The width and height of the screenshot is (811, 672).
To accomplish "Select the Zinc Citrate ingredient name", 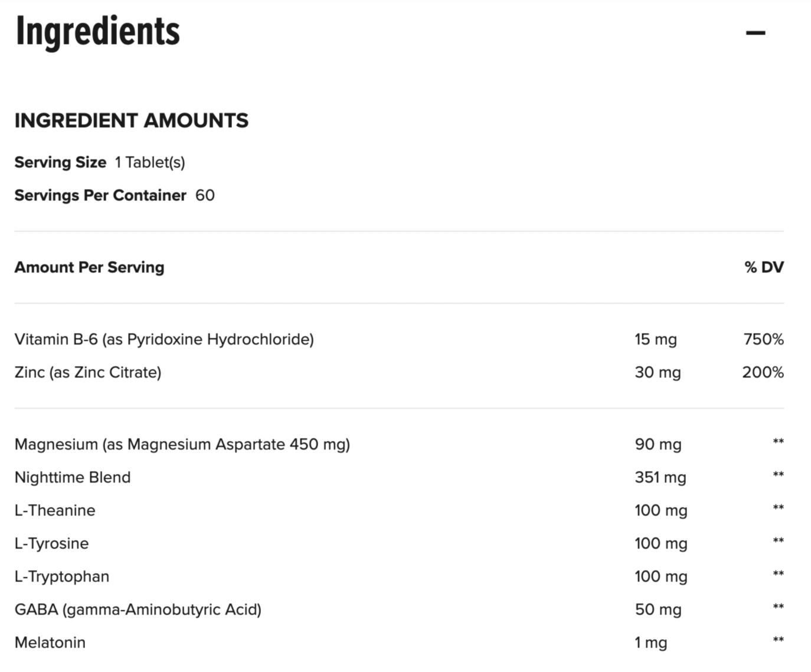I will click(x=88, y=372).
